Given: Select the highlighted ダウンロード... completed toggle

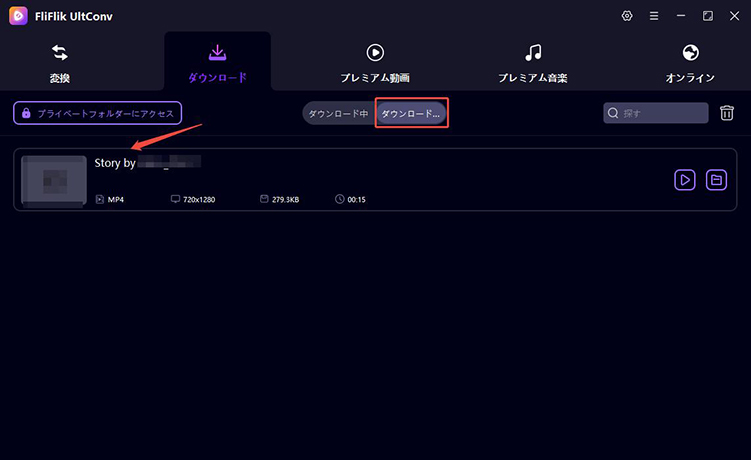Looking at the screenshot, I should click(x=411, y=114).
